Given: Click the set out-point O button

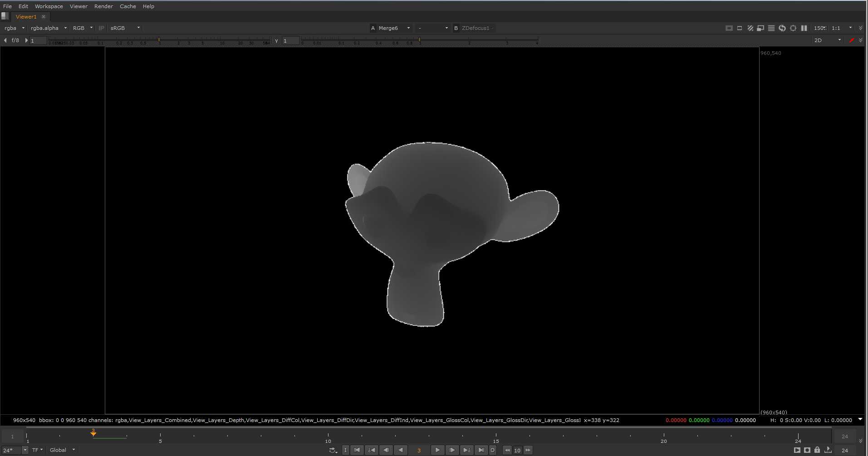Looking at the screenshot, I should pyautogui.click(x=492, y=450).
